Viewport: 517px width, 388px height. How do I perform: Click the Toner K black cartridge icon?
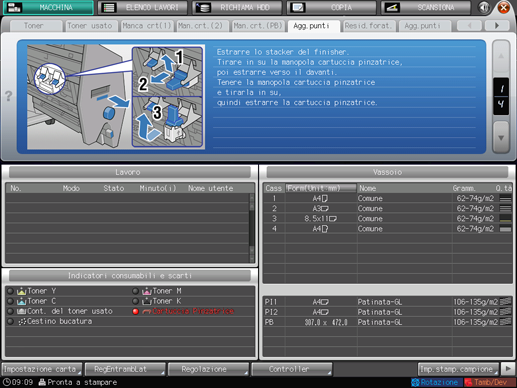click(x=147, y=301)
